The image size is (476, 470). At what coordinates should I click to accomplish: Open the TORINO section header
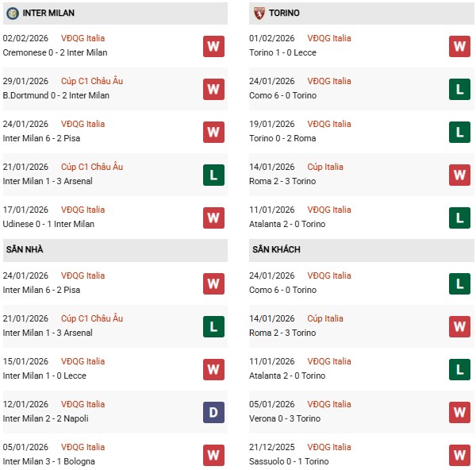[x=284, y=13]
